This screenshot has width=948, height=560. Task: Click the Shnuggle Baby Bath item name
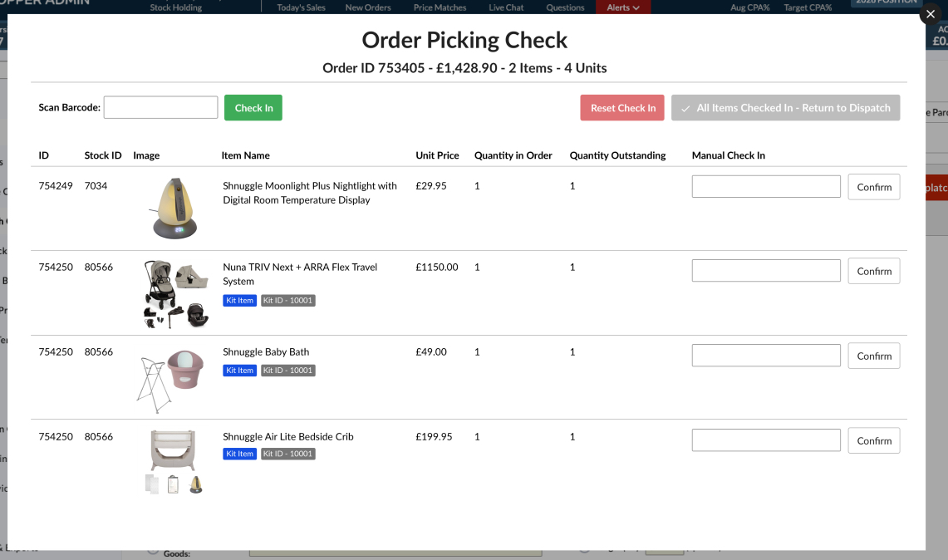pos(266,352)
